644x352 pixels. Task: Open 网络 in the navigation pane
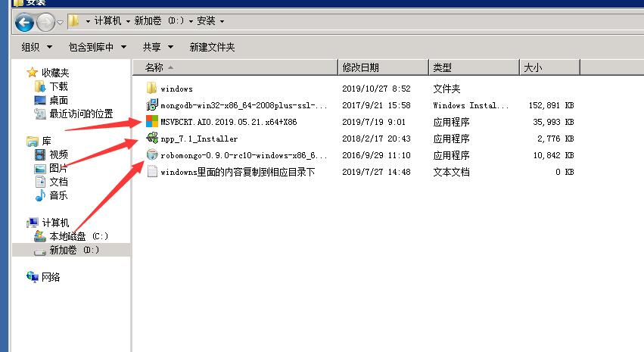click(51, 277)
